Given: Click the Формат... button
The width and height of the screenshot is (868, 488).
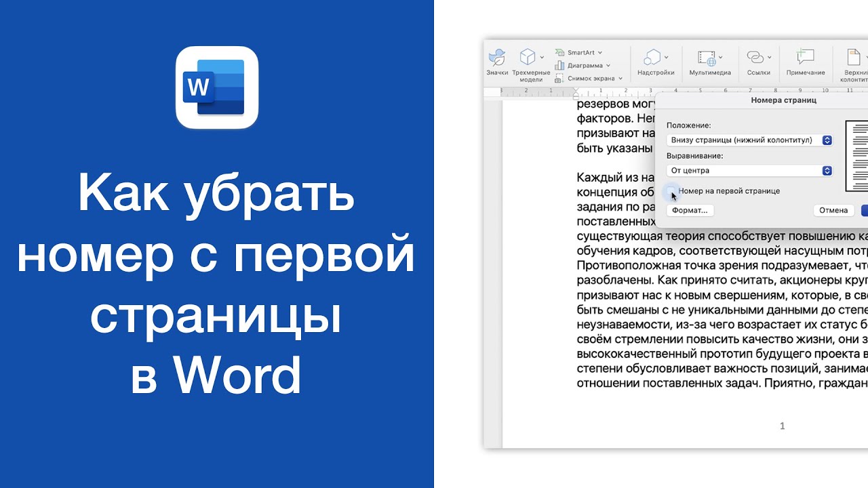Looking at the screenshot, I should (690, 210).
